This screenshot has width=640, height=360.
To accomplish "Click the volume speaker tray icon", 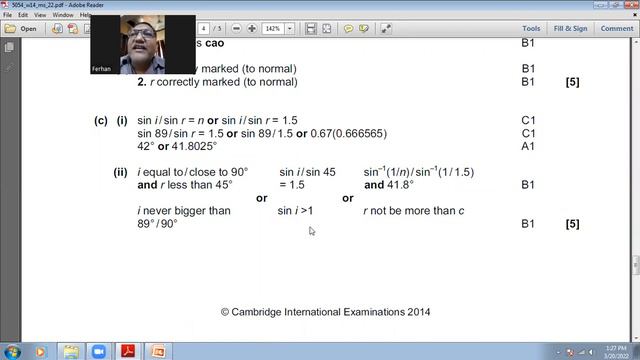I will coord(590,352).
